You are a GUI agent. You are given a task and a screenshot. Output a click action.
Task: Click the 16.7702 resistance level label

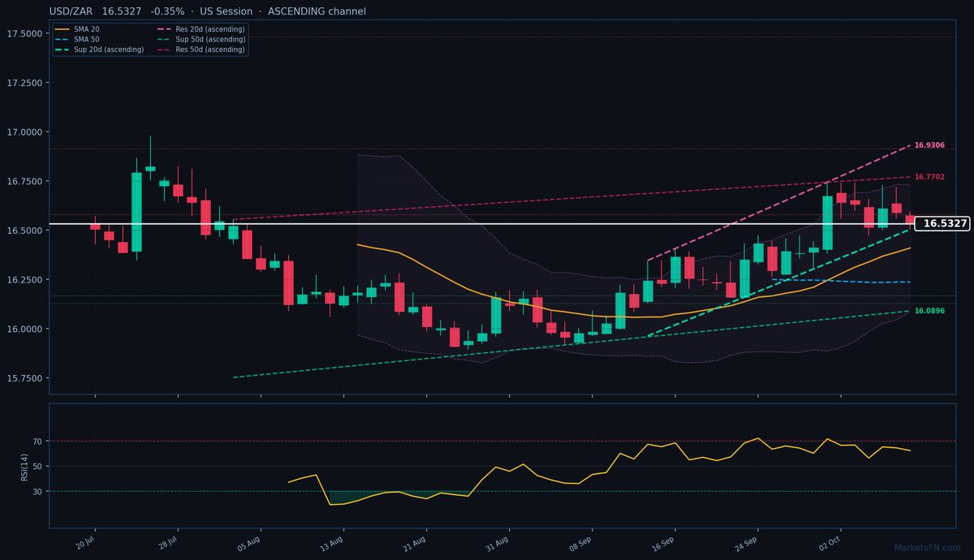coord(929,177)
